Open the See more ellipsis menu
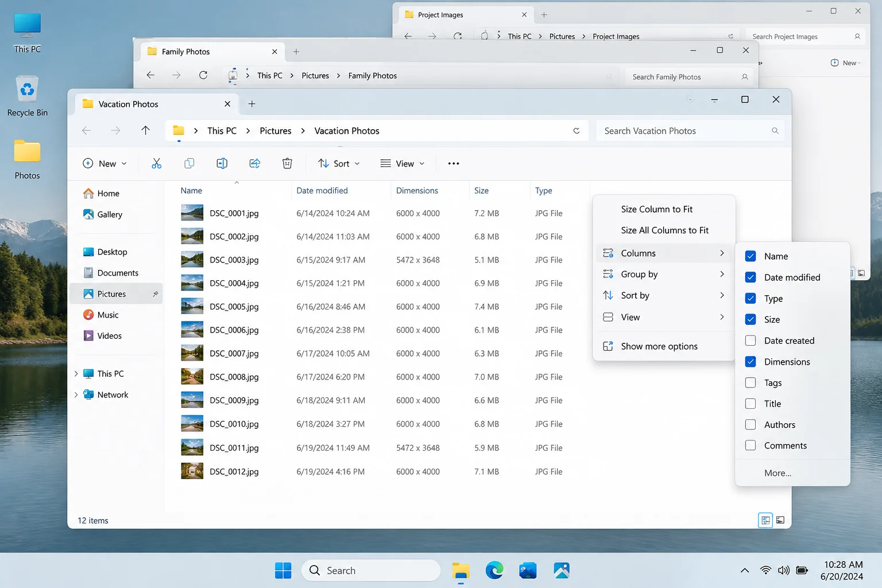 454,164
